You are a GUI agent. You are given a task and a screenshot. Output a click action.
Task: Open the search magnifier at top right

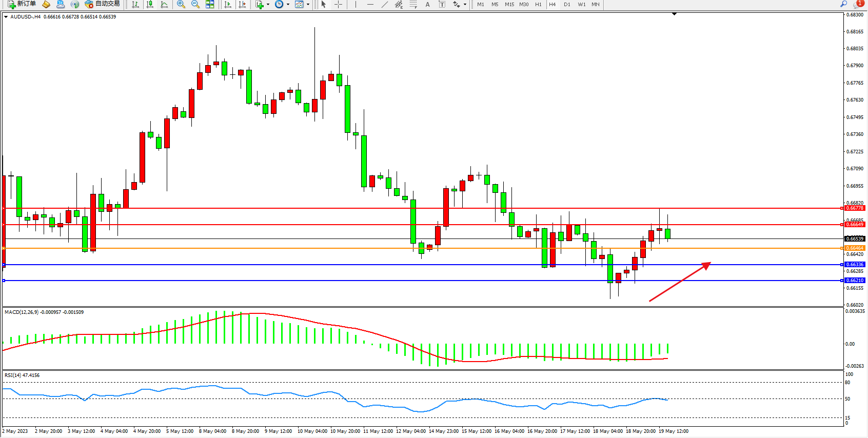click(x=843, y=4)
